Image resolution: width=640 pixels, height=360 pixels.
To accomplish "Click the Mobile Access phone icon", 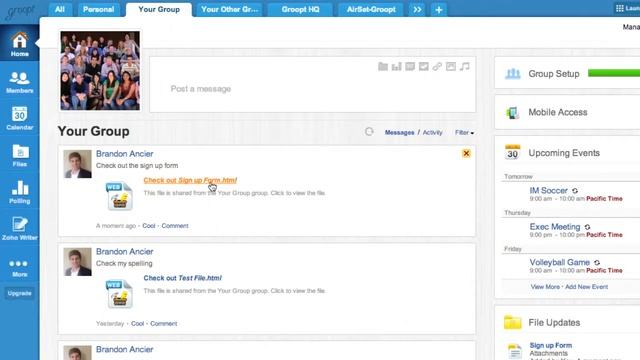I will 512,113.
